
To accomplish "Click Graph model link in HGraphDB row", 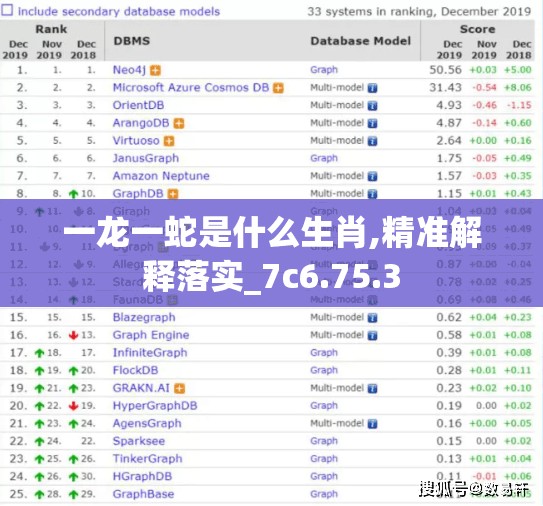I will coord(324,476).
